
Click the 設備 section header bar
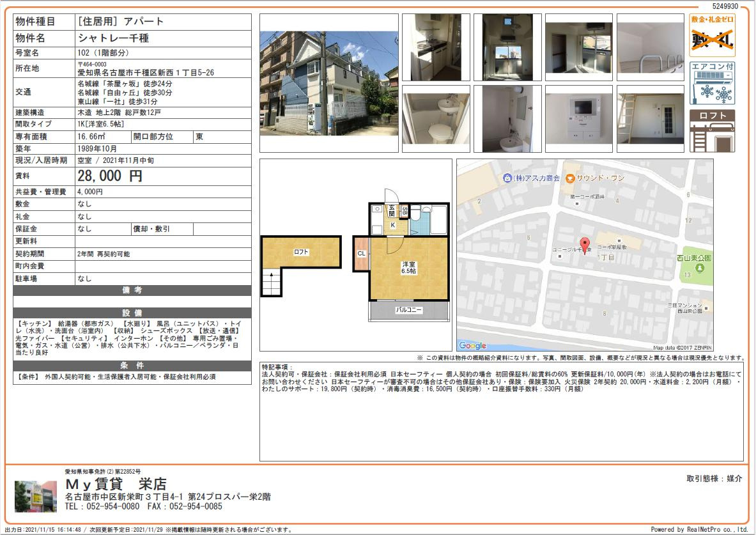[132, 313]
